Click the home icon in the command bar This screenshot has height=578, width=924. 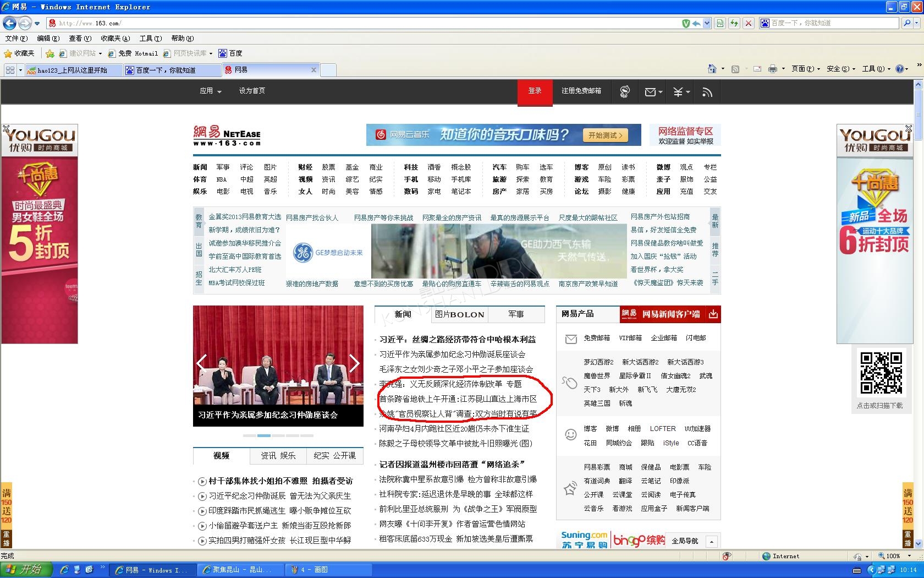tap(712, 69)
